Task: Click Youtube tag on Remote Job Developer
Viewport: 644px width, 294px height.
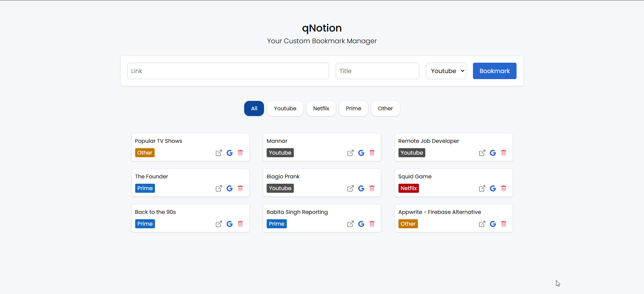Action: 412,153
